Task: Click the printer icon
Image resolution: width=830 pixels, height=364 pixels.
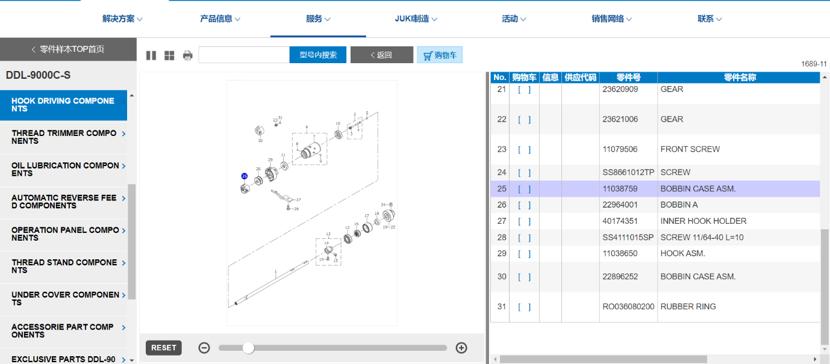Action: [187, 55]
